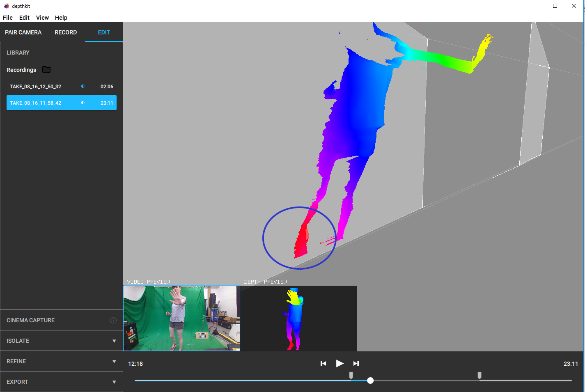Image resolution: width=585 pixels, height=392 pixels.
Task: Open the Recordings folder icon
Action: click(46, 70)
